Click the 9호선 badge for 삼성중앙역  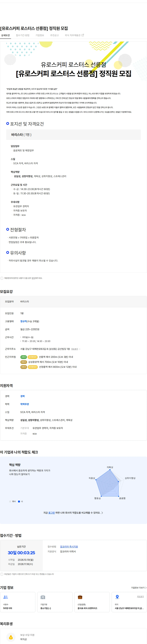point(23,362)
